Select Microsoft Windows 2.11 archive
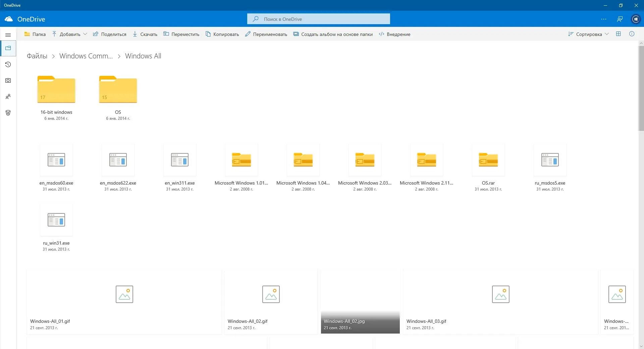The height and width of the screenshot is (349, 644). [427, 167]
